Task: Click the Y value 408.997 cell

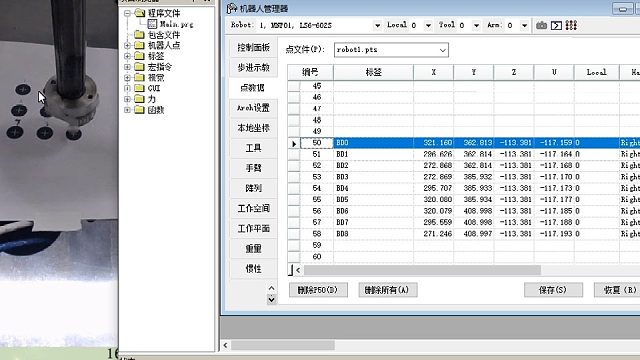Action: pos(473,234)
